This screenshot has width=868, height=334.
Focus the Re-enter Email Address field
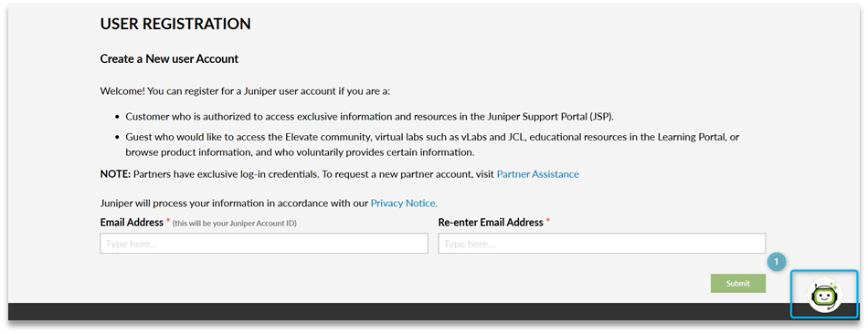click(602, 244)
